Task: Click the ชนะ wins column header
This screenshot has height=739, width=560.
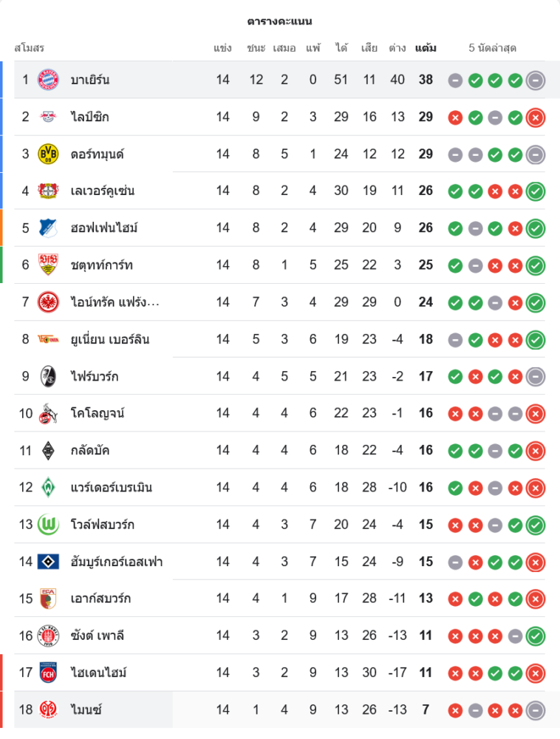Action: 256,48
